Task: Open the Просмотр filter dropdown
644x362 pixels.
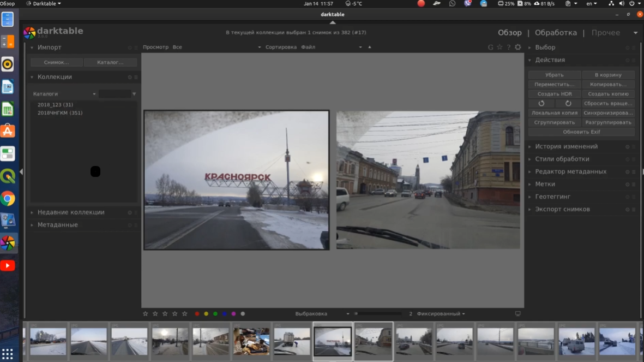Action: pyautogui.click(x=216, y=48)
